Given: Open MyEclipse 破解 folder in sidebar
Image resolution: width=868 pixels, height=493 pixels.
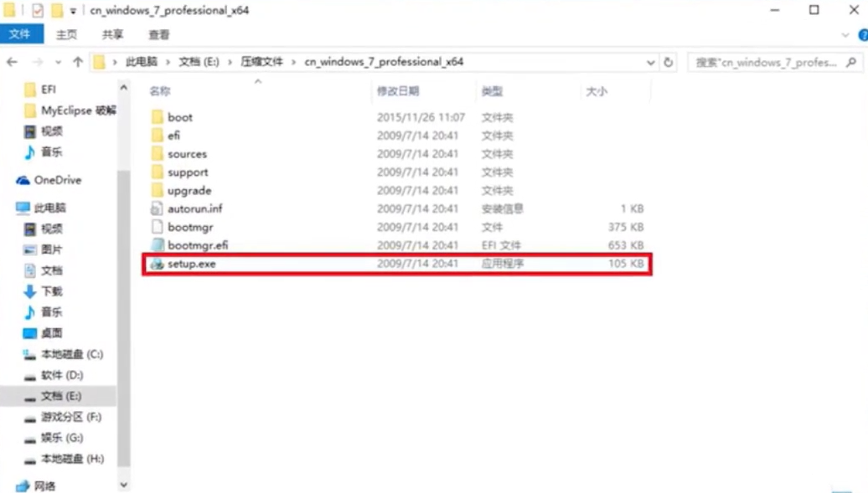Looking at the screenshot, I should pyautogui.click(x=70, y=110).
